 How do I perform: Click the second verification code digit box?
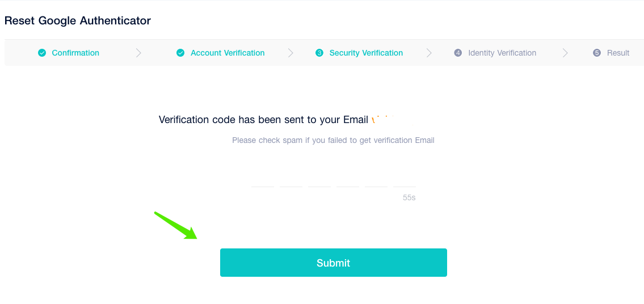291,178
